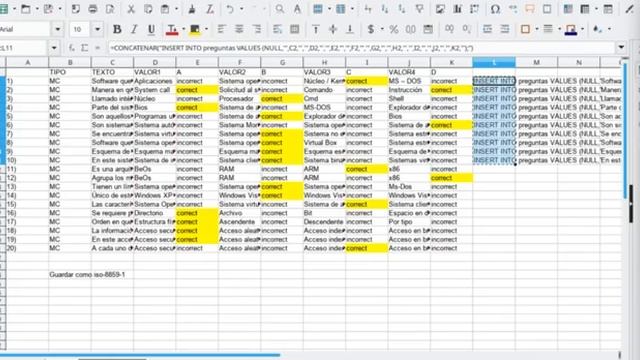Open the Arial font name dropdown
The image size is (640, 360).
coord(58,29)
